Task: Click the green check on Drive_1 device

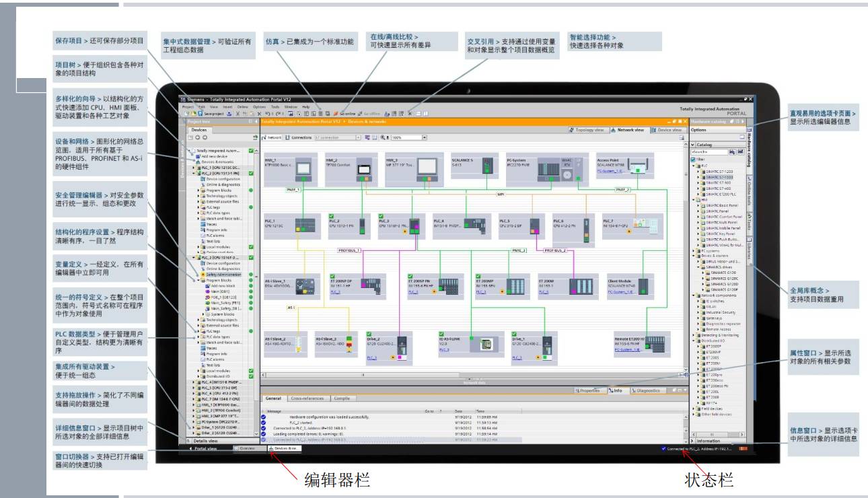Action: 514,334
